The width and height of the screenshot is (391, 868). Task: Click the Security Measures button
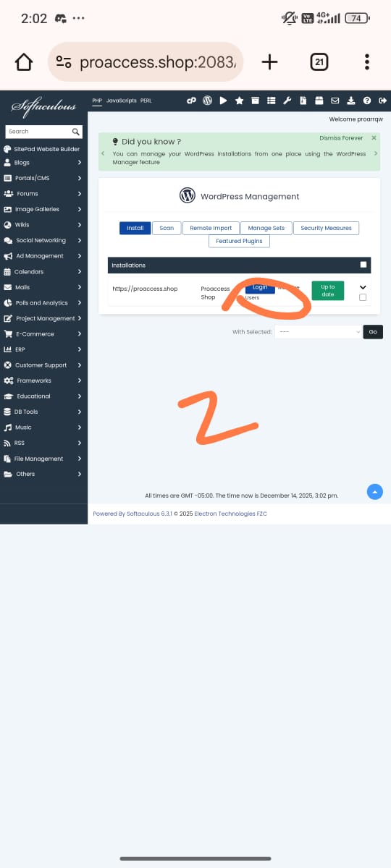click(326, 228)
